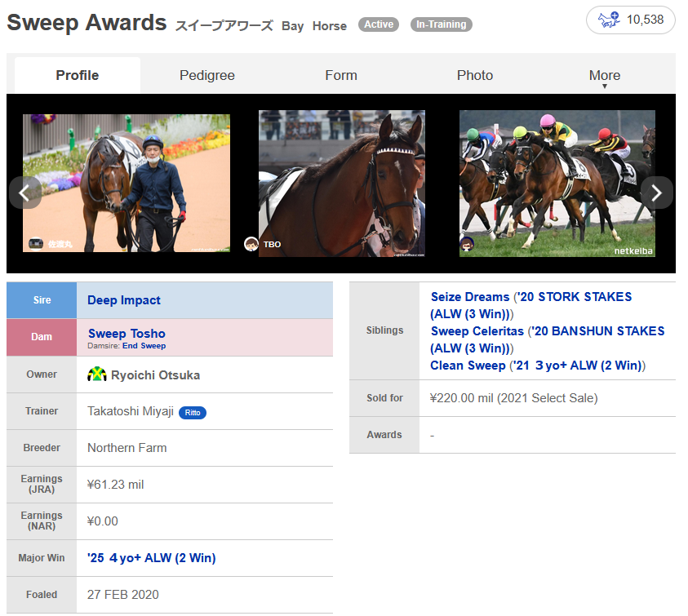Open the Form tab
688x616 pixels.
click(x=341, y=75)
